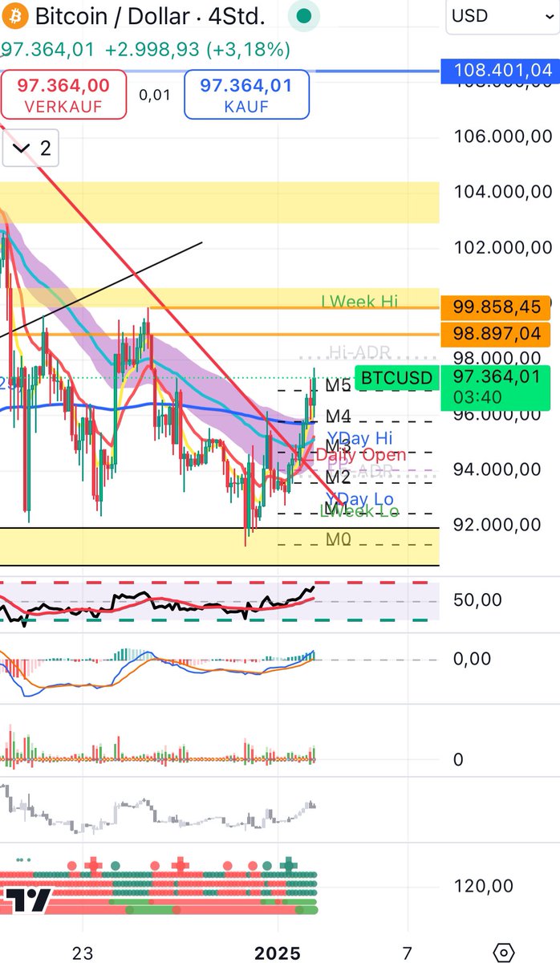
Task: Tap the 98.897,04 orange price label
Action: pyautogui.click(x=495, y=334)
